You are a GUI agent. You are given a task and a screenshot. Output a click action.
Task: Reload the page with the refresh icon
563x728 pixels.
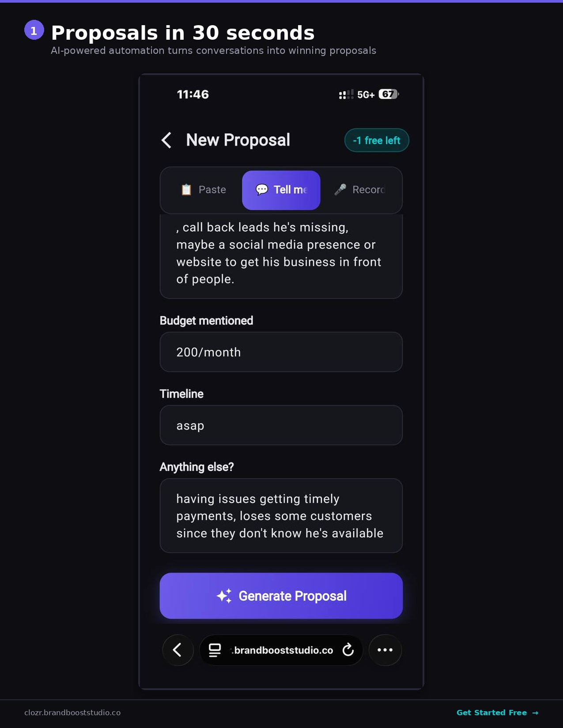pyautogui.click(x=348, y=650)
